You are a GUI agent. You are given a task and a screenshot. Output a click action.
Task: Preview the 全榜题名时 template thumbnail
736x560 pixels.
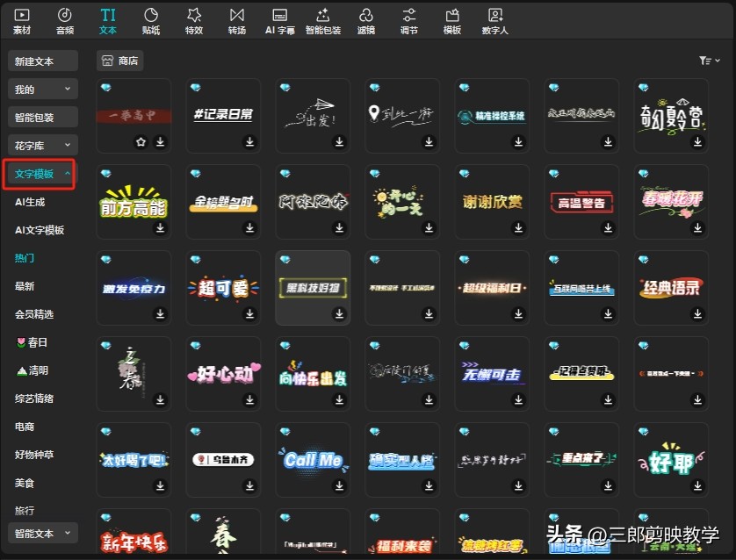(x=223, y=202)
